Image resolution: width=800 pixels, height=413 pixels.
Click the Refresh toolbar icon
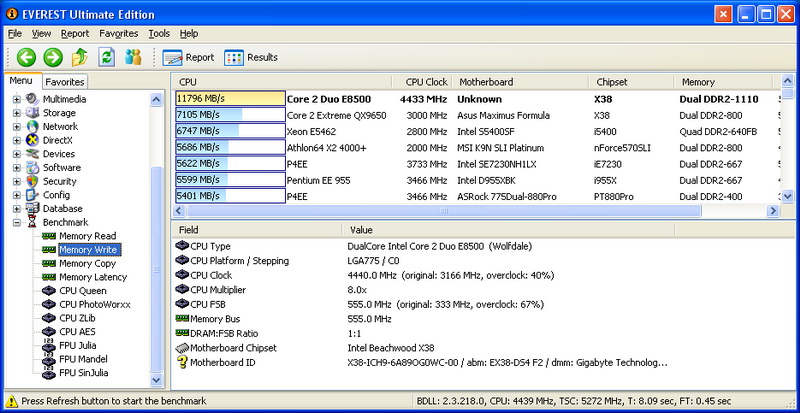click(x=106, y=57)
